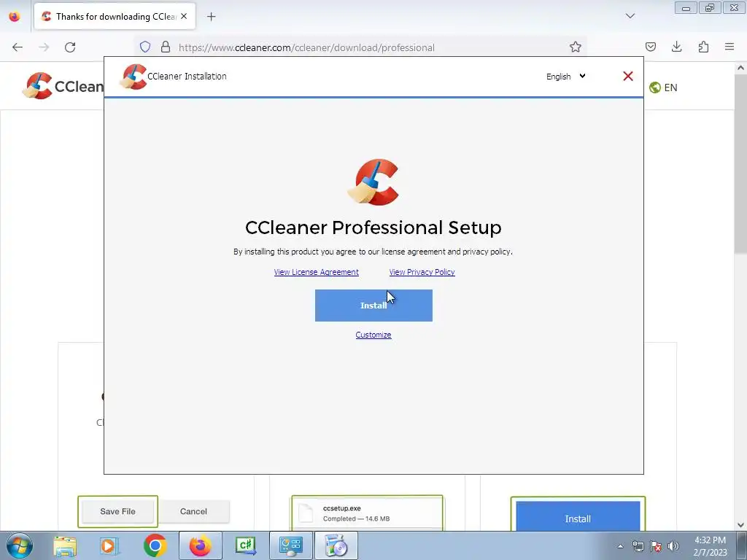Click the shield tracking protection icon

coord(145,47)
